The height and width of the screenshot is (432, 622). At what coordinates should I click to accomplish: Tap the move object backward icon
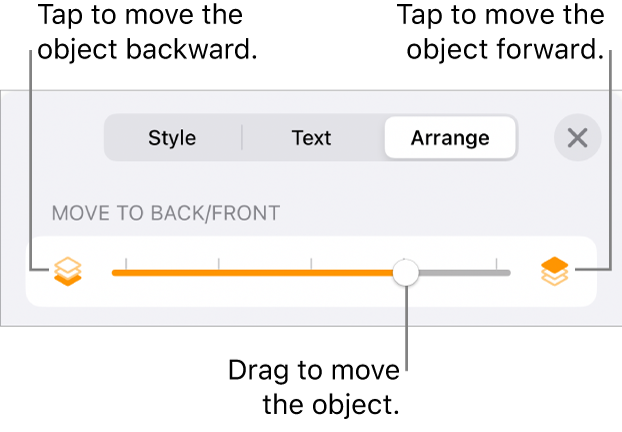[67, 271]
